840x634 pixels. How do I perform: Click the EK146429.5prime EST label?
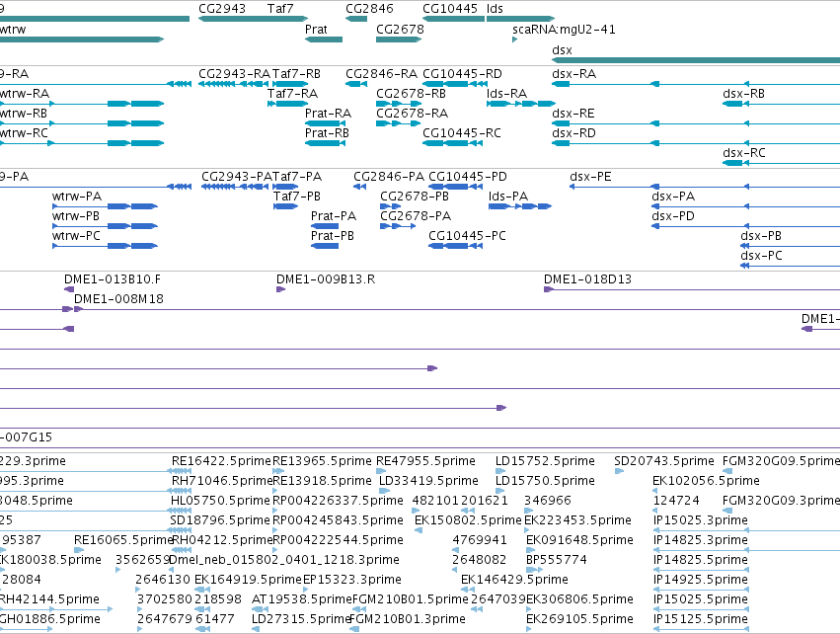tap(514, 580)
